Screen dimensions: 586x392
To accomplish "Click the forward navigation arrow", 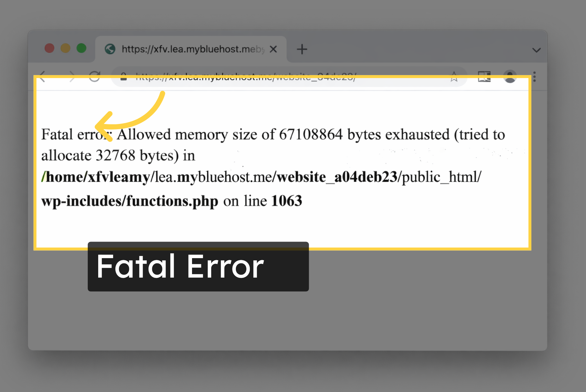I will coord(72,77).
